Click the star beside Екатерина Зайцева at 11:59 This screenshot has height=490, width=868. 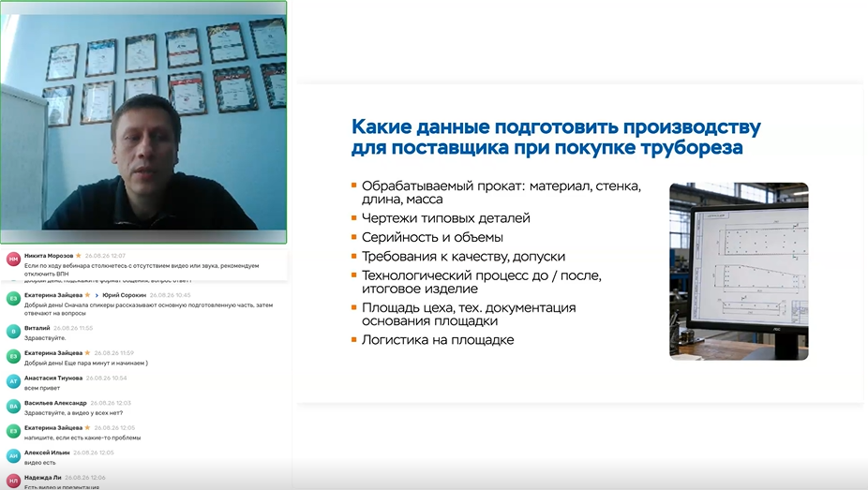[x=87, y=353]
